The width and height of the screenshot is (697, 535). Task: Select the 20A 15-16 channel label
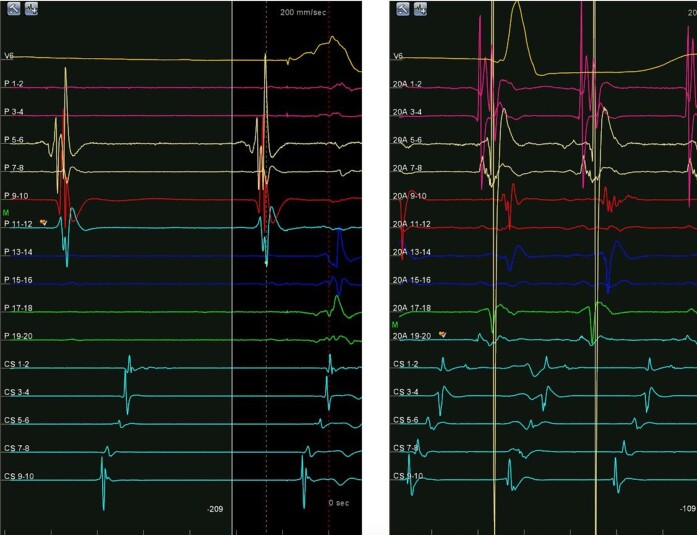412,279
